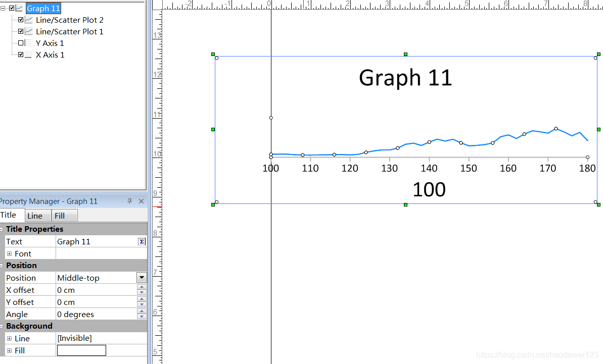Click the Line/Scatter Plot 1 plot icon
The width and height of the screenshot is (603, 364).
tap(28, 31)
